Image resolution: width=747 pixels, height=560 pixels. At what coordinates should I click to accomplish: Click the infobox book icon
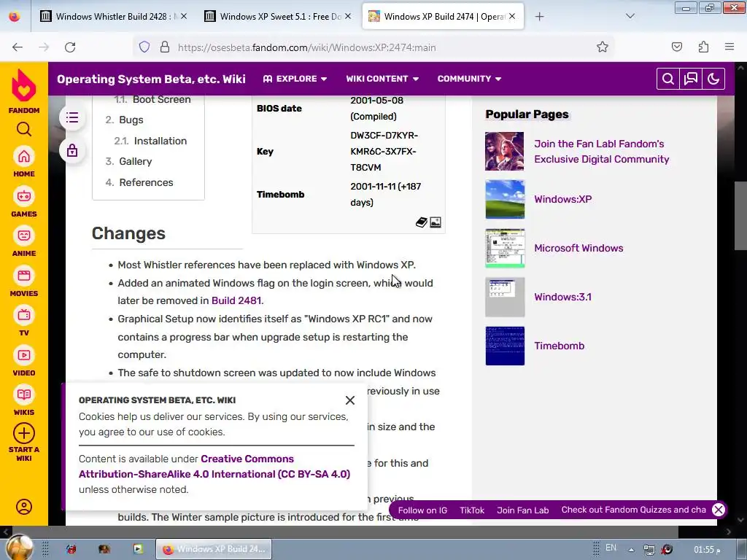click(x=421, y=222)
